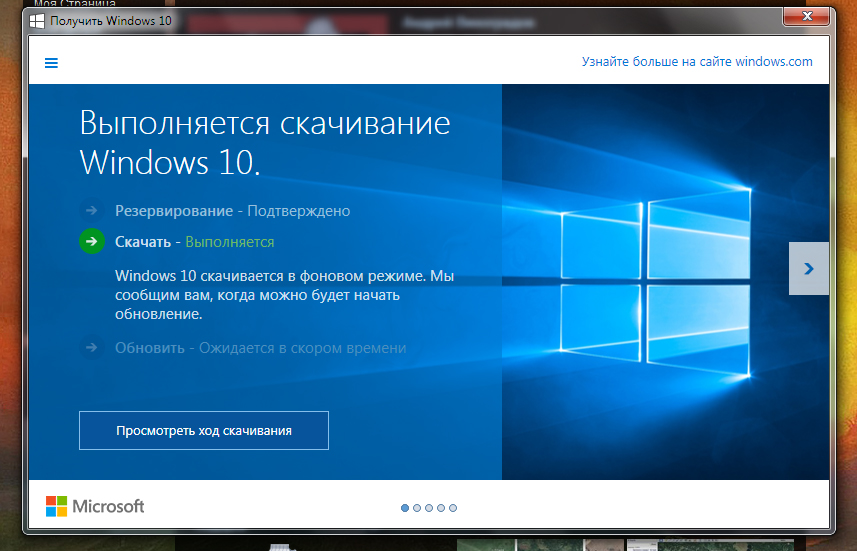The image size is (857, 551).
Task: Click the 'Получить Windows 10' window title
Action: 111,21
